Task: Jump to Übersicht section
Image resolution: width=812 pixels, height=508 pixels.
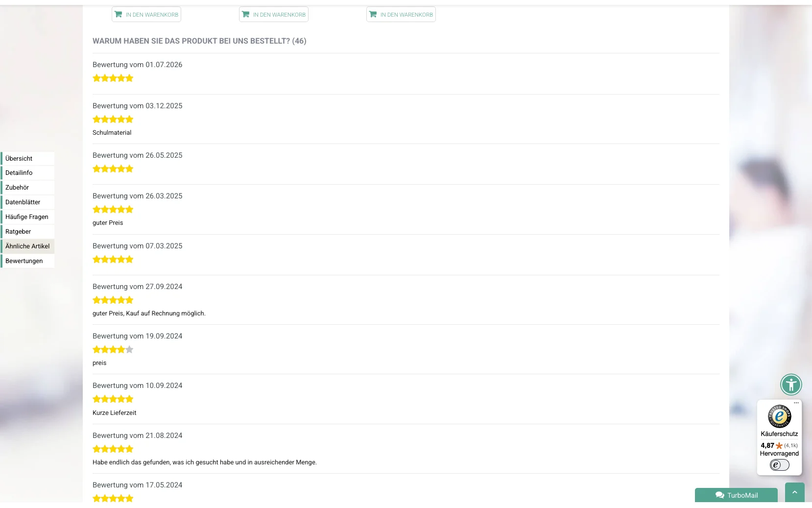Action: tap(28, 158)
